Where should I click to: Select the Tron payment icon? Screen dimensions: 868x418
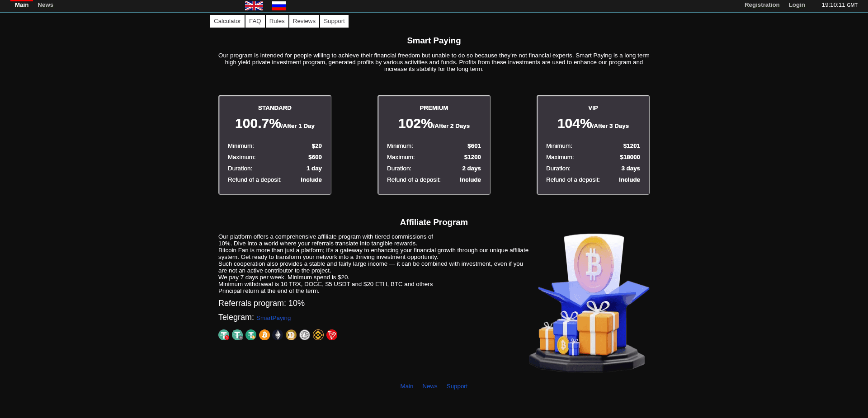click(x=332, y=335)
